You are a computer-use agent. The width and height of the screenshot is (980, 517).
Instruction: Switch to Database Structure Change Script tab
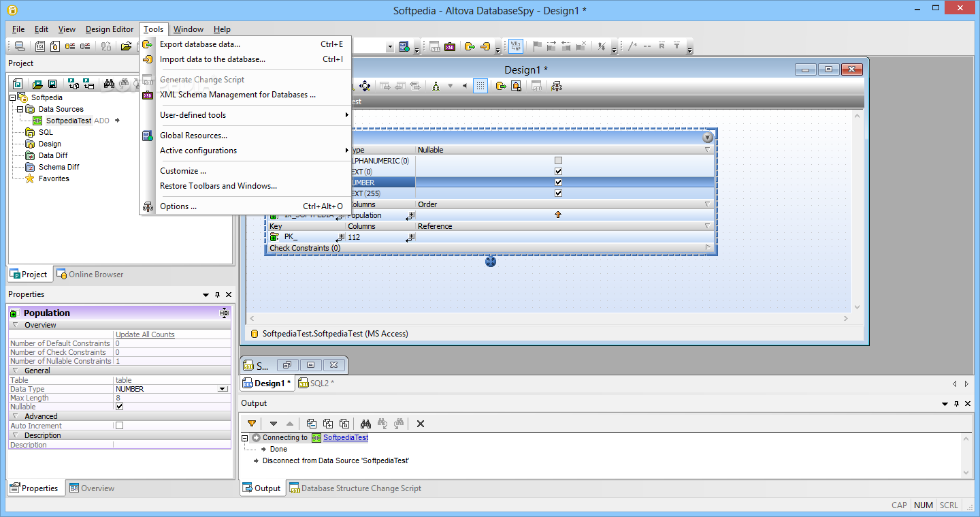coord(355,488)
